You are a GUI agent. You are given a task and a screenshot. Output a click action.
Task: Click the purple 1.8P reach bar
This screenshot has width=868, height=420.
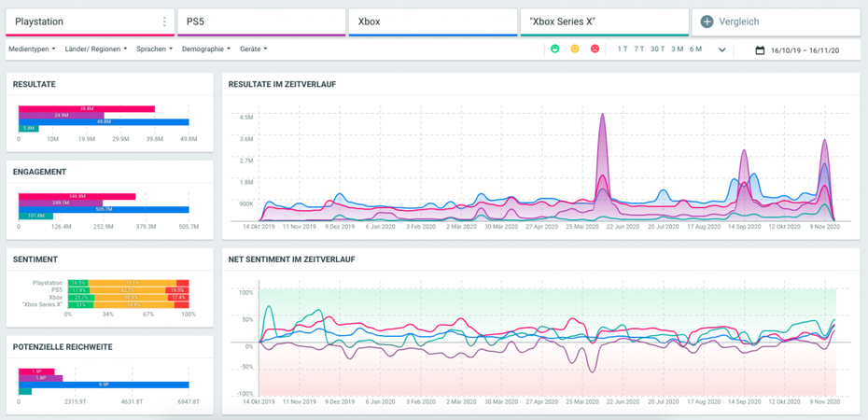[x=40, y=378]
